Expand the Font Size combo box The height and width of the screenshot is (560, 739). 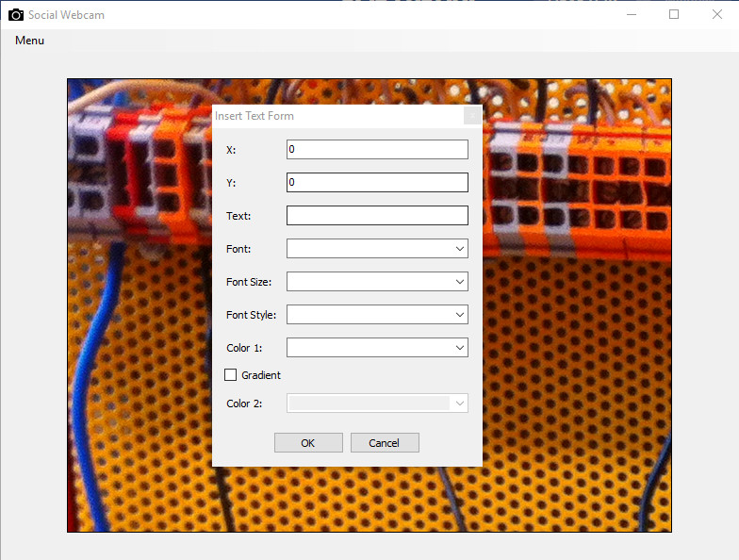[x=377, y=281]
